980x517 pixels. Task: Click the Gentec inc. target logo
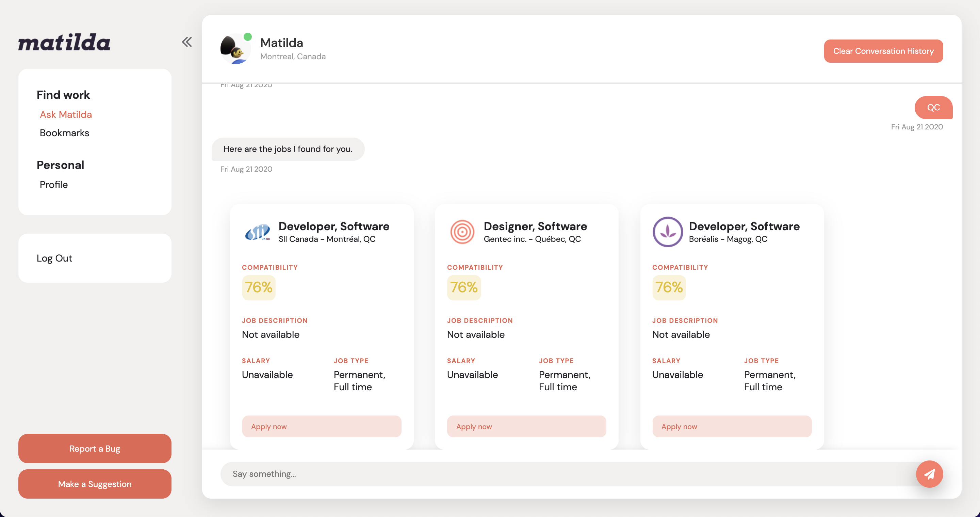462,232
